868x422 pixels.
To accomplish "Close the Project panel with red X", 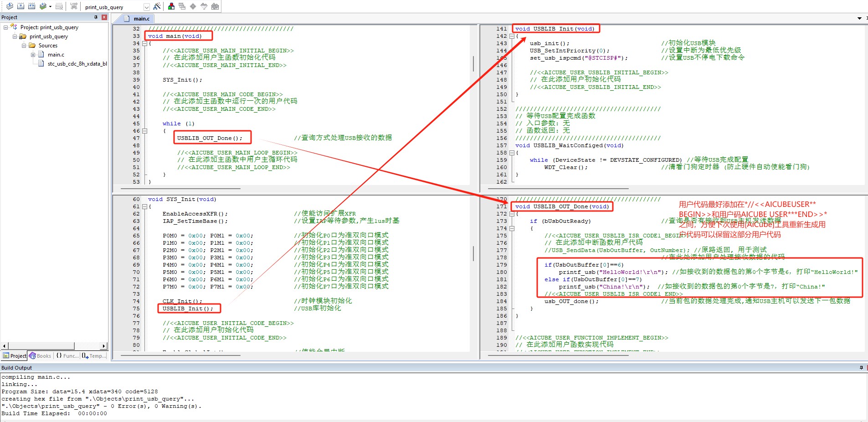I will pos(104,17).
